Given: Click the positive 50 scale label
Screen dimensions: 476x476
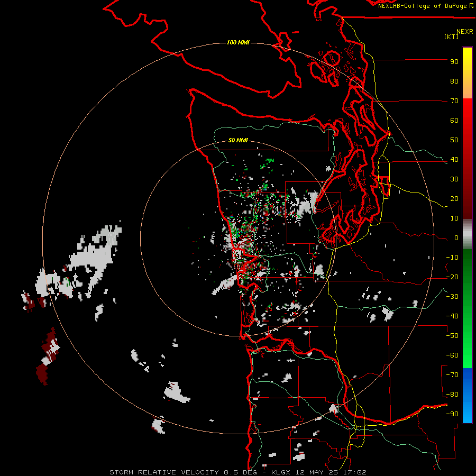Looking at the screenshot, I should [454, 140].
